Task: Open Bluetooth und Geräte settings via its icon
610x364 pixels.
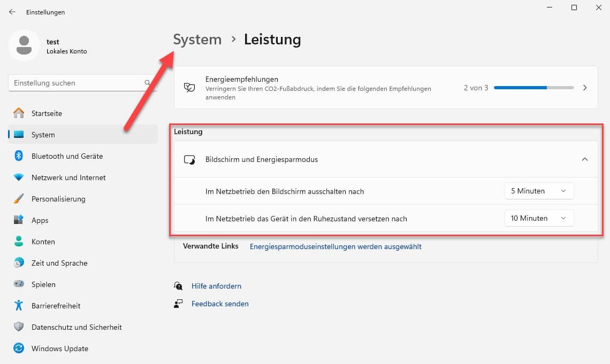Action: [x=18, y=156]
